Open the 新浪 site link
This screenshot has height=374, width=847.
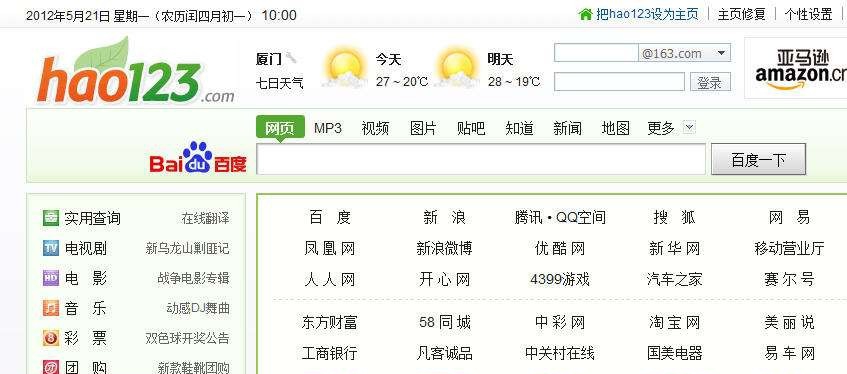(444, 218)
